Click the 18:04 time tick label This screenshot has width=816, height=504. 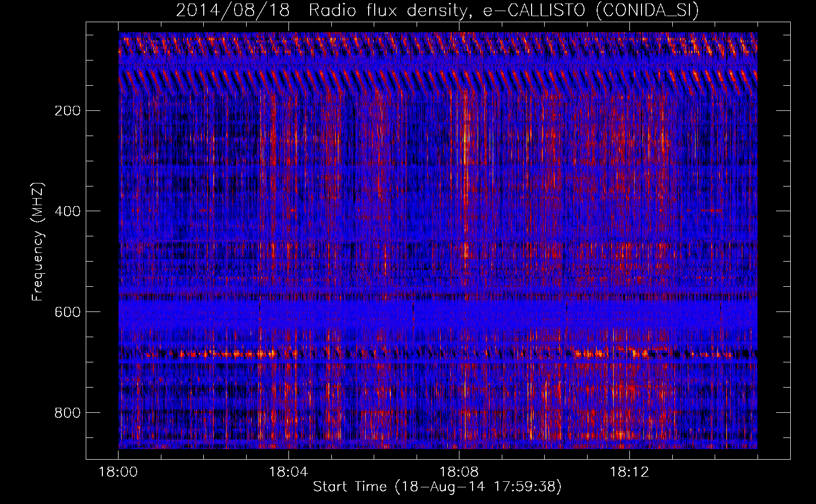(x=288, y=472)
